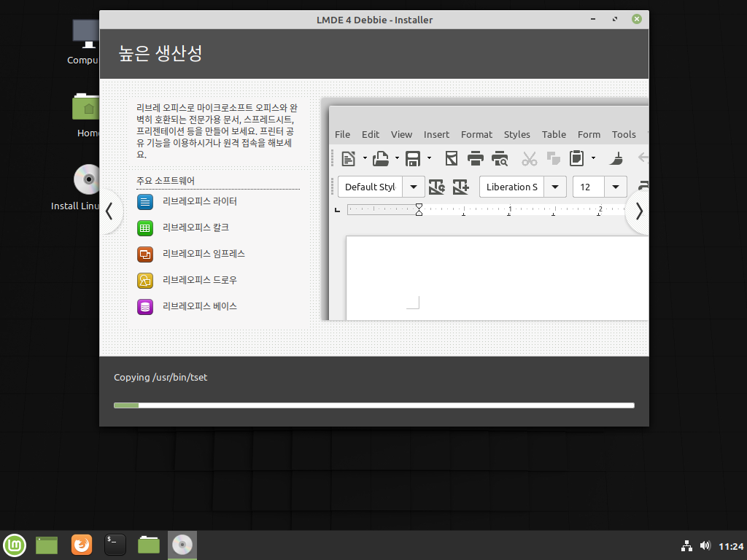Click the blank document page in the preview
The width and height of the screenshot is (747, 560).
497,278
